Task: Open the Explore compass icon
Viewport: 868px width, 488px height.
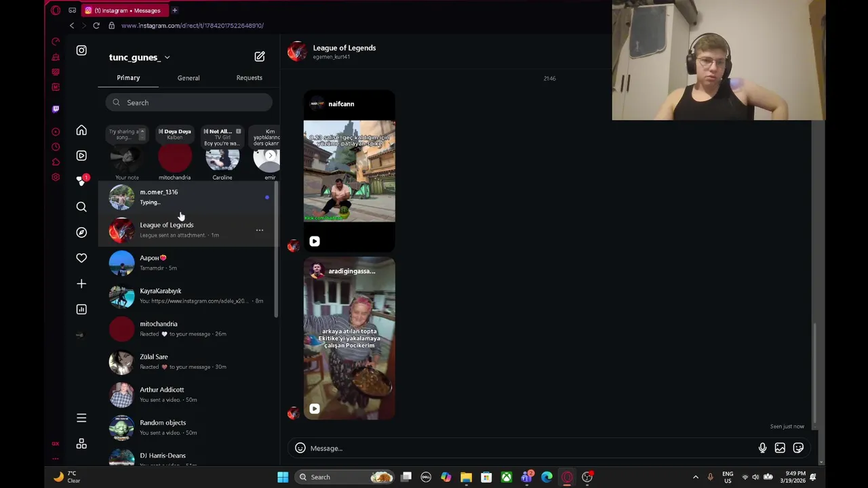Action: coord(81,232)
